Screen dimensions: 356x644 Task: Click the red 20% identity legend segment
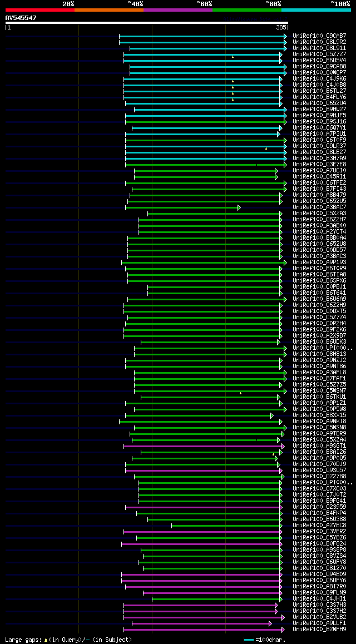point(40,9)
